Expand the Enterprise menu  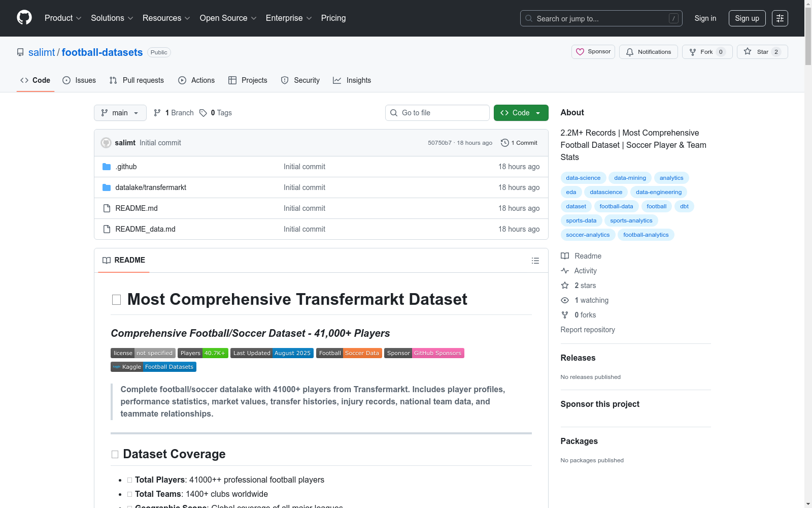tap(289, 18)
